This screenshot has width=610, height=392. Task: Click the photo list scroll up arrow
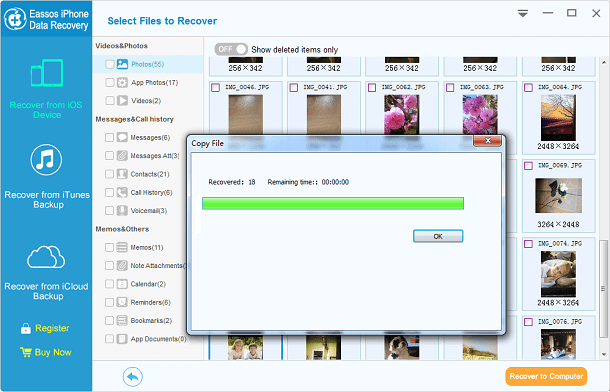pos(603,62)
